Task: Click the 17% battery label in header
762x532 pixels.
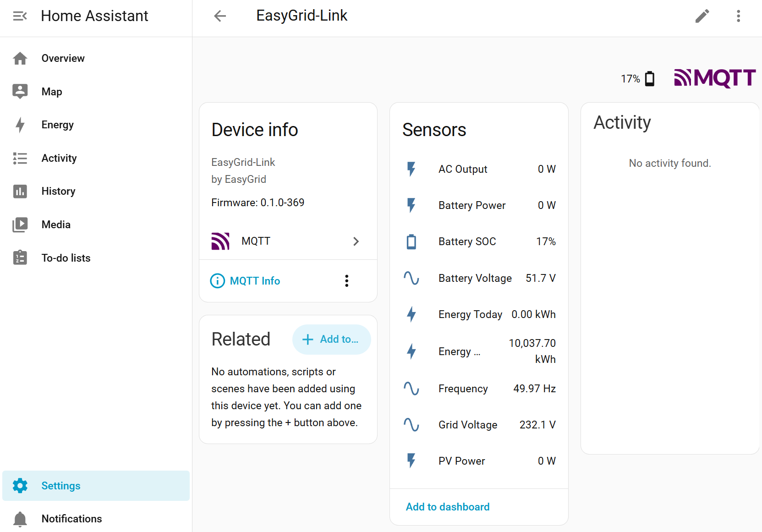Action: tap(630, 79)
